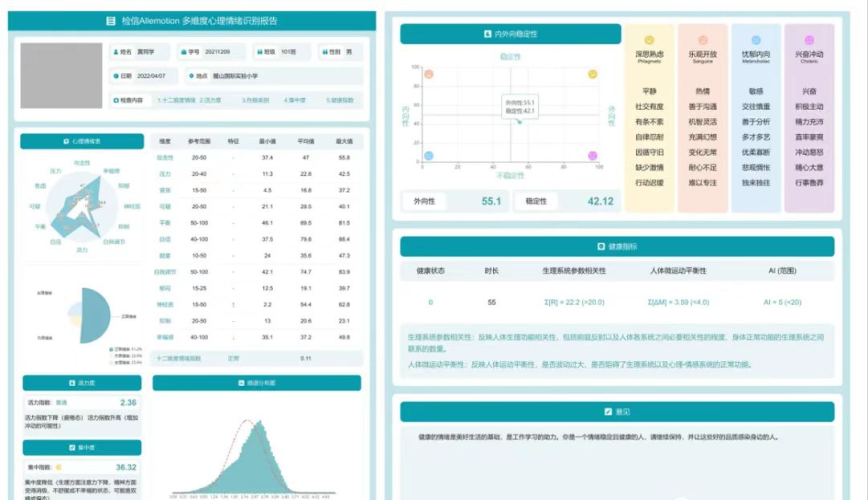Click the icon in the 健康指标 header
The width and height of the screenshot is (868, 500).
click(600, 246)
